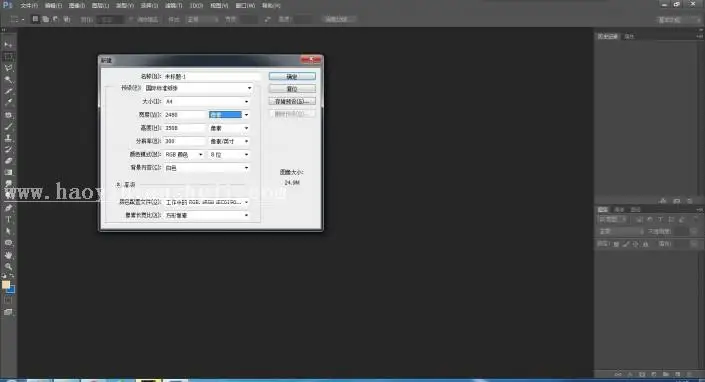The width and height of the screenshot is (705, 382).
Task: Open the 编辑(E) menu
Action: pyautogui.click(x=53, y=5)
